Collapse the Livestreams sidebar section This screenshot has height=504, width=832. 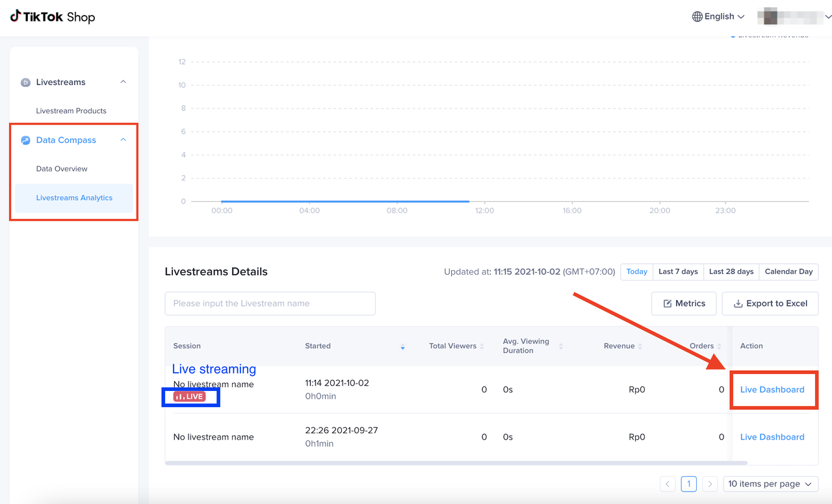(123, 82)
